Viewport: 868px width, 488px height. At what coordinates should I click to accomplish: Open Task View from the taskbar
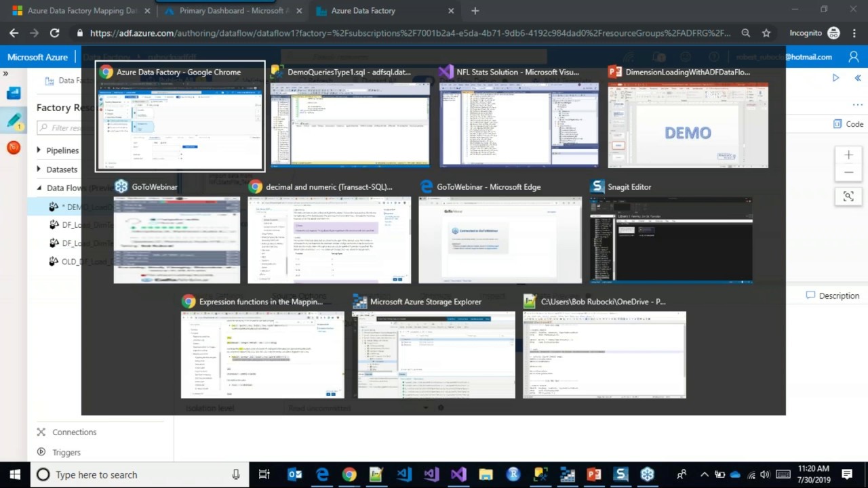tap(264, 474)
